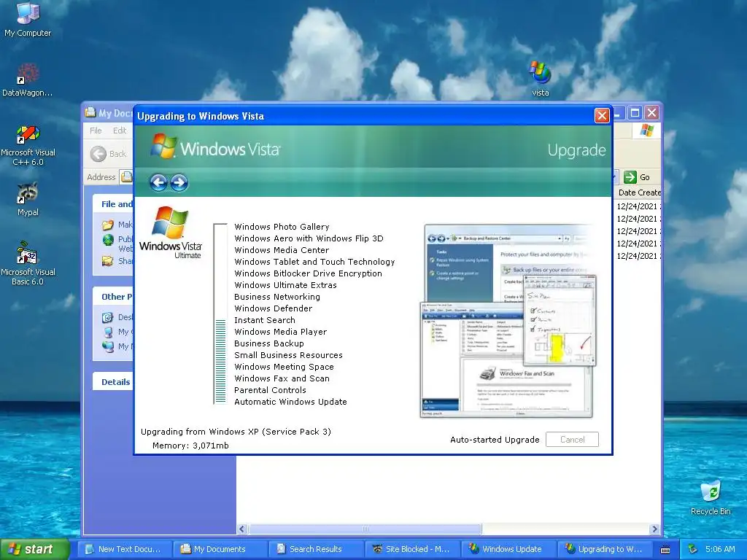This screenshot has width=747, height=560.
Task: Maximize the My Documents window
Action: (635, 113)
